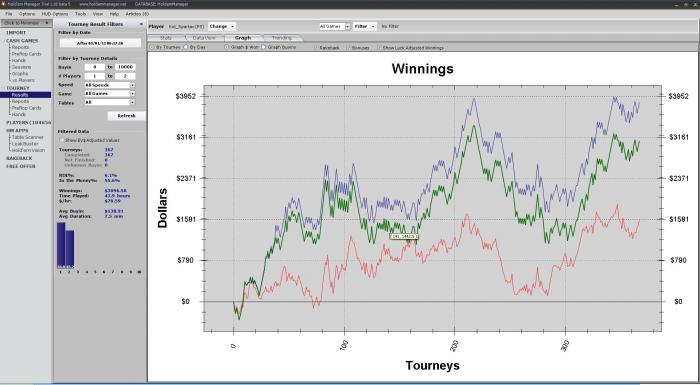Enable the Rakeback checkbox
This screenshot has height=385, width=700.
(x=316, y=47)
